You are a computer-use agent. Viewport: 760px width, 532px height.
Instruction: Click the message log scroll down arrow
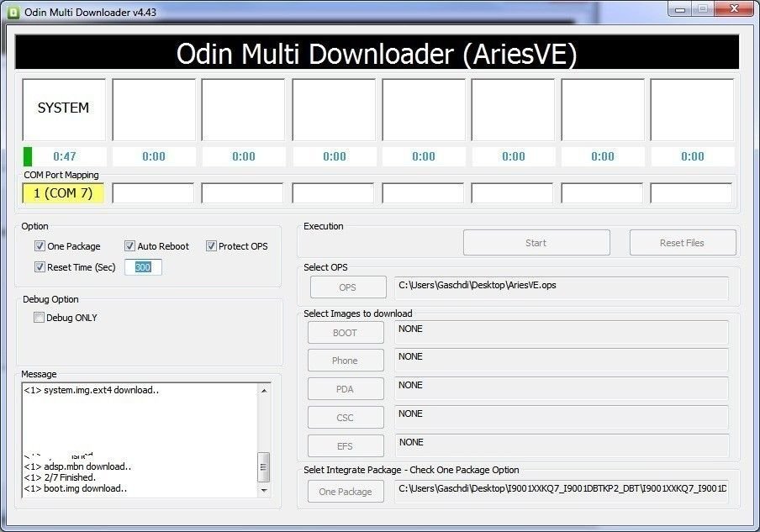(264, 490)
